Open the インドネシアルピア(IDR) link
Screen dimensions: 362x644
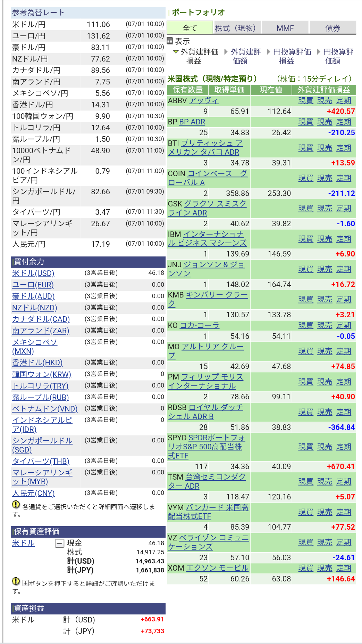point(42,425)
